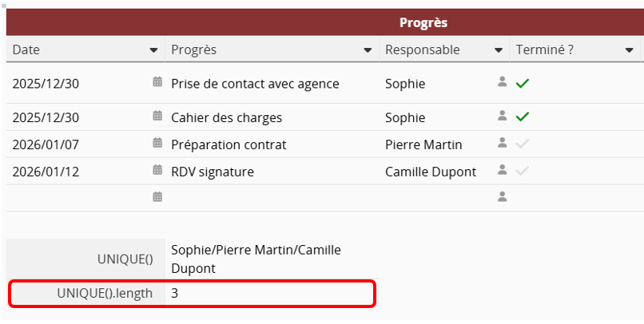Select the RDV signature progress cell
This screenshot has width=644, height=324.
(x=272, y=171)
